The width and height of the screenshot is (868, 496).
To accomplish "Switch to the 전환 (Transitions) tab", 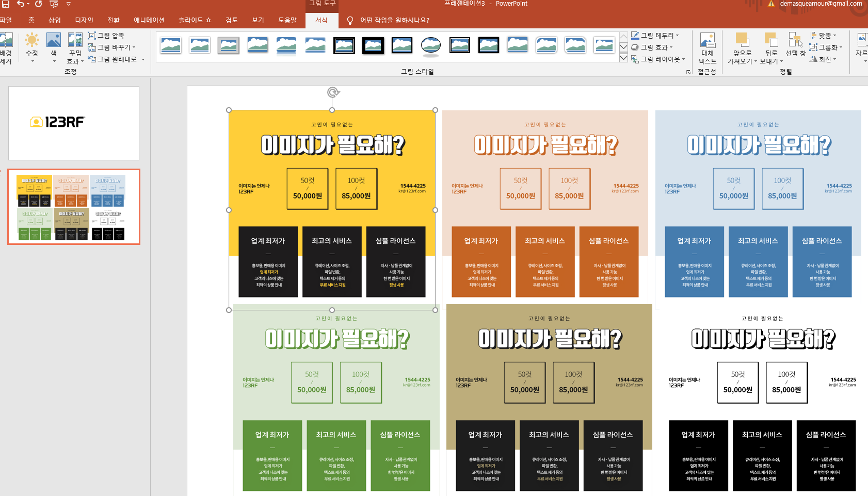I will 114,21.
